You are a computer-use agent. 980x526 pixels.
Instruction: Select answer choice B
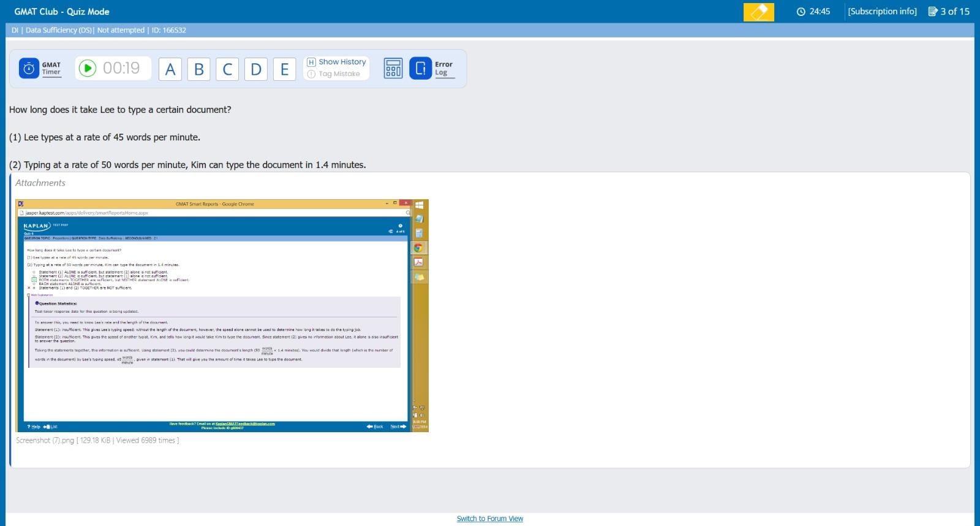pyautogui.click(x=199, y=69)
